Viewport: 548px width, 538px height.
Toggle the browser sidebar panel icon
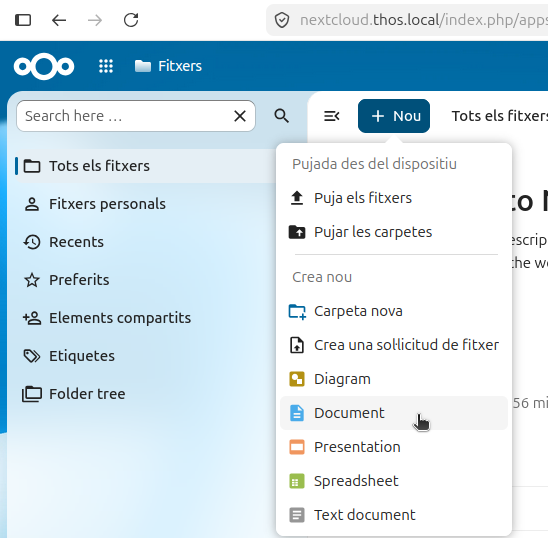point(23,20)
